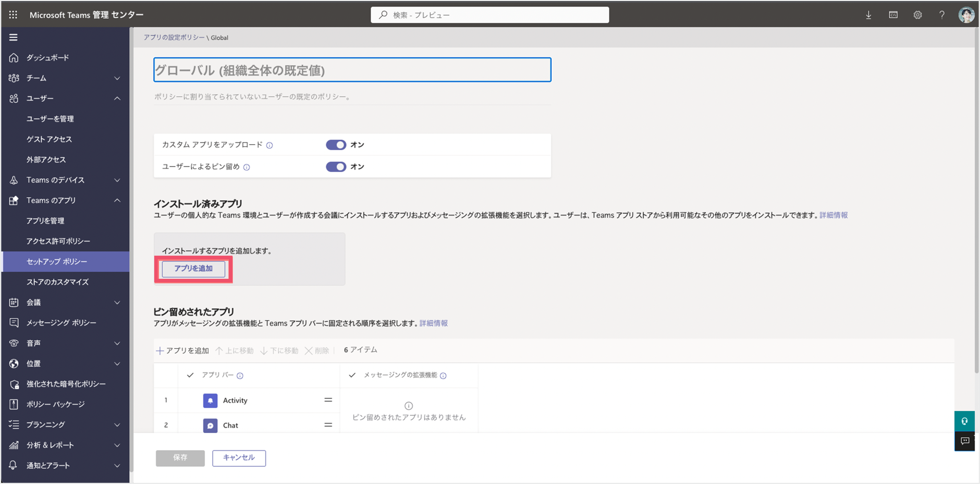Click the Activity app icon

coord(210,401)
